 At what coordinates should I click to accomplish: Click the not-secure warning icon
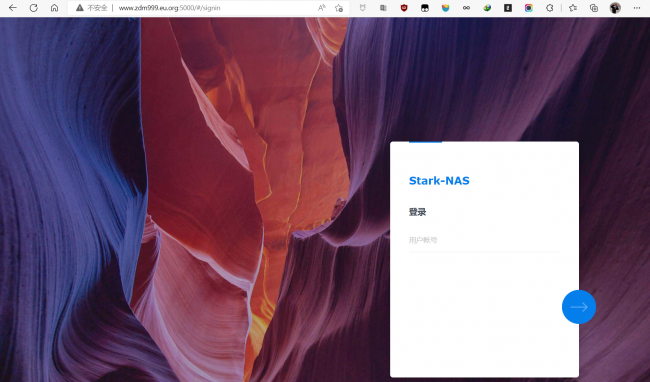pos(80,8)
